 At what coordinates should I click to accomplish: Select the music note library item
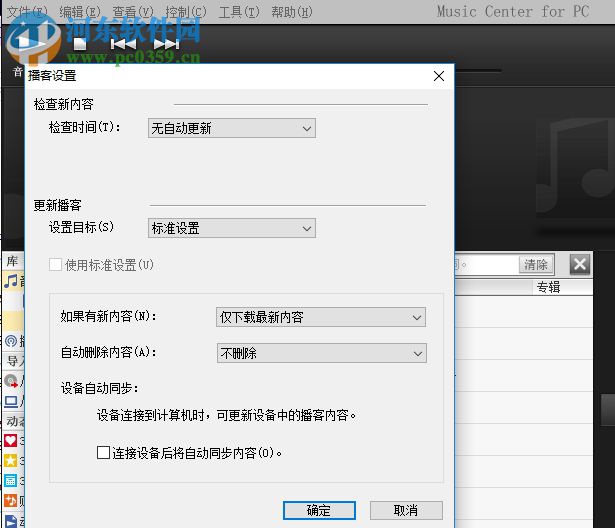[11, 281]
